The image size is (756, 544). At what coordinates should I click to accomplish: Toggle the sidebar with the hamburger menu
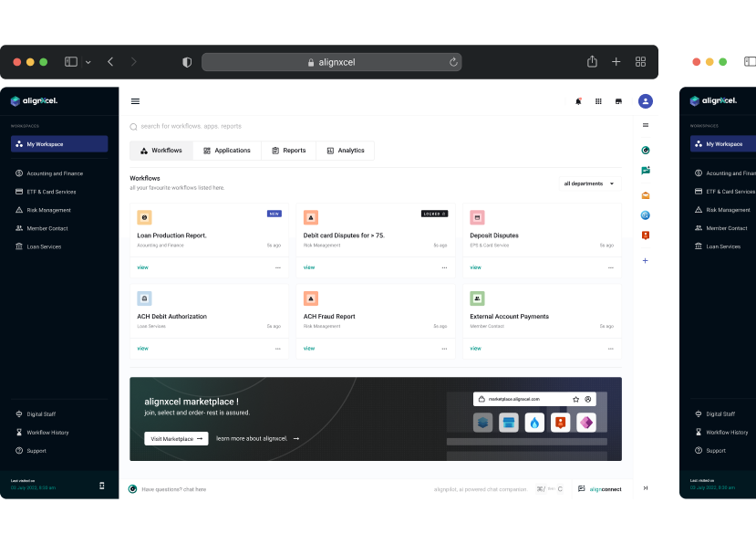(x=136, y=101)
